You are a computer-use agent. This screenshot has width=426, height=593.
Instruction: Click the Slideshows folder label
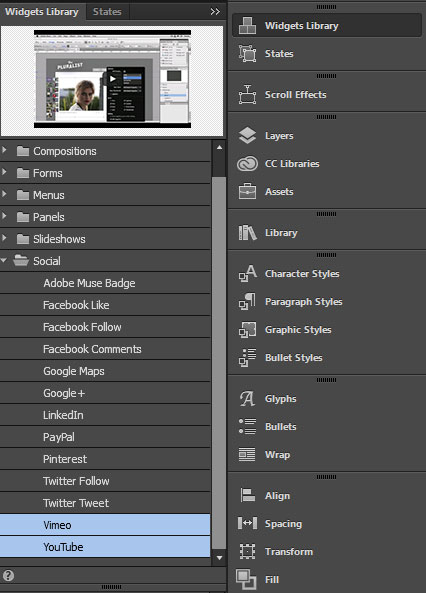[59, 239]
